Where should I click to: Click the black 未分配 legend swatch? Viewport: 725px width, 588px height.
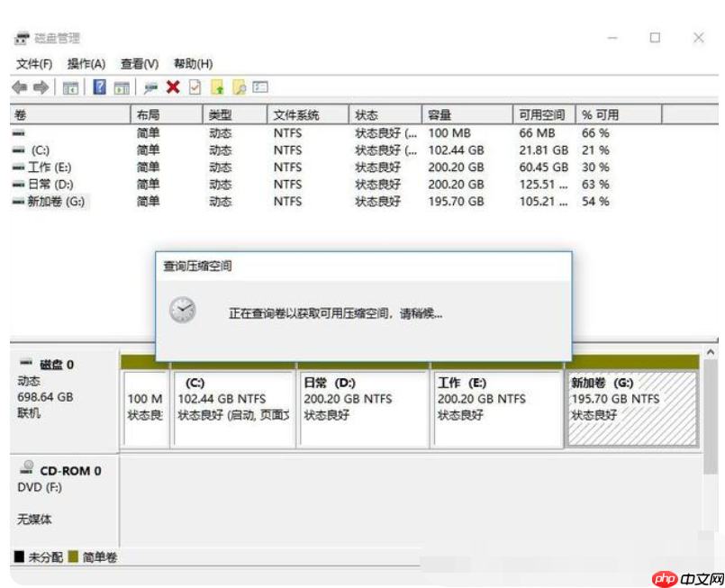click(x=19, y=556)
